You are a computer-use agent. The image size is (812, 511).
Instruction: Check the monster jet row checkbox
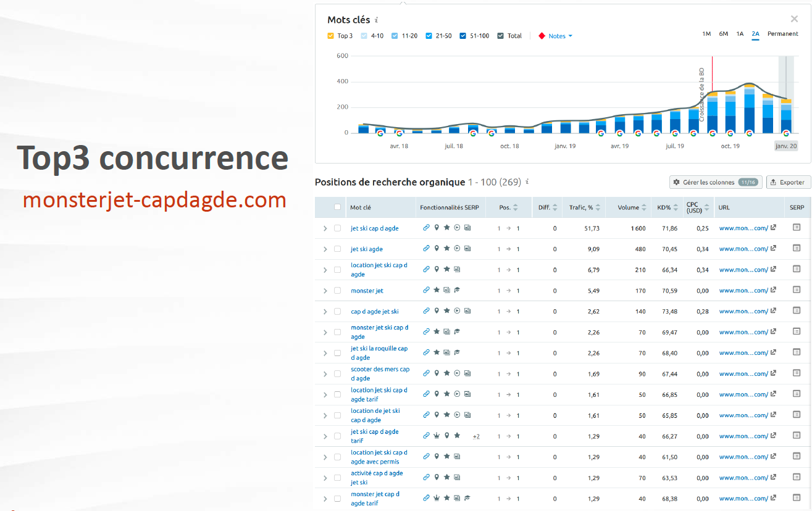point(337,290)
